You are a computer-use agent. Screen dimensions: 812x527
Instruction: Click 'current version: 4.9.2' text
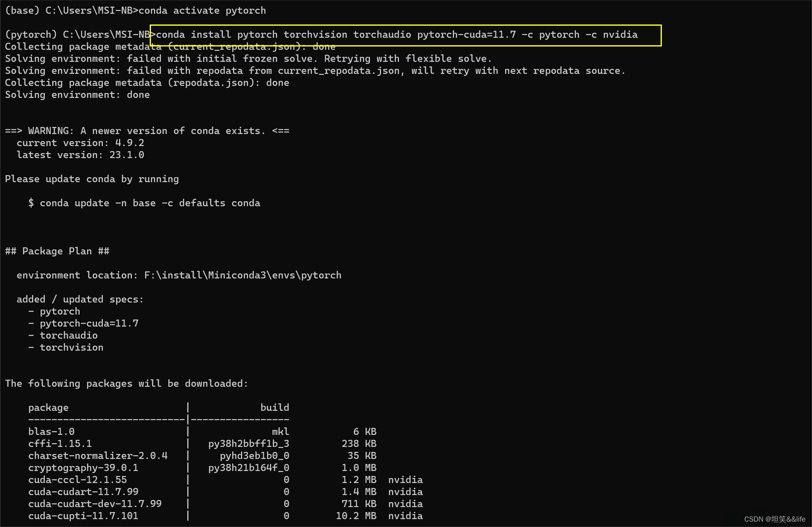[80, 143]
